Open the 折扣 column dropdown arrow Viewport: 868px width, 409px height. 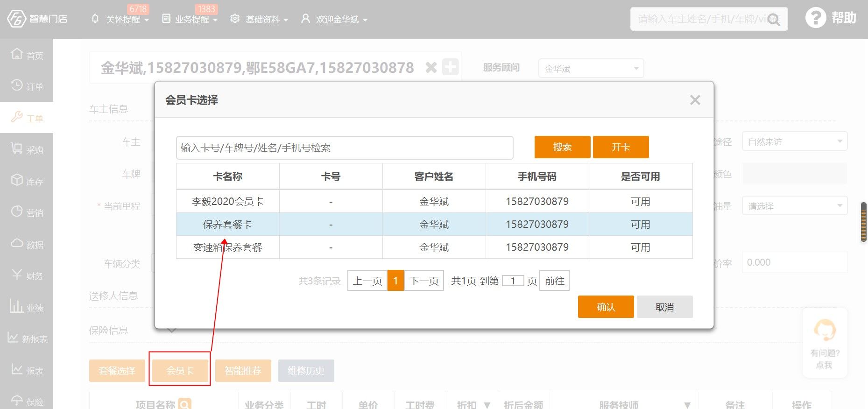tap(487, 405)
